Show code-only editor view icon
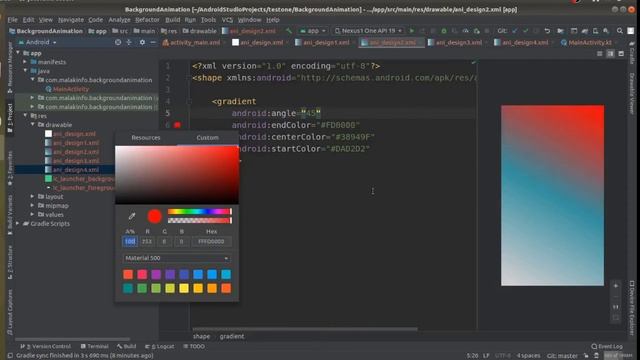Screen dimensions: 640x360 pos(600,53)
